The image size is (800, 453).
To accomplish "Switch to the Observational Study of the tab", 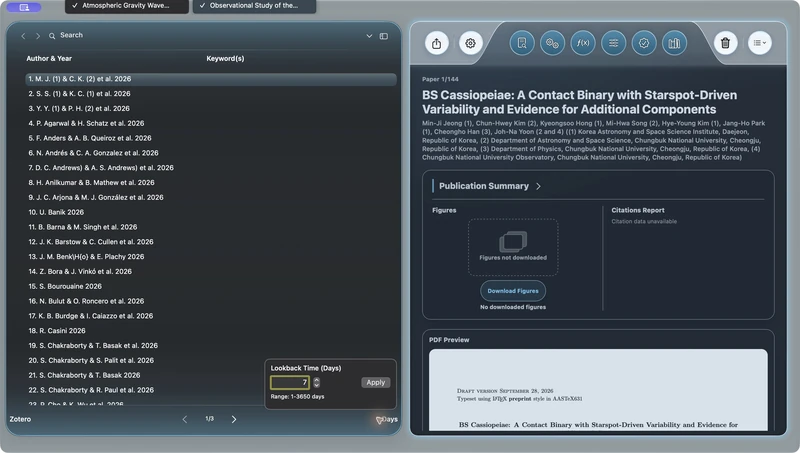I will click(x=254, y=6).
